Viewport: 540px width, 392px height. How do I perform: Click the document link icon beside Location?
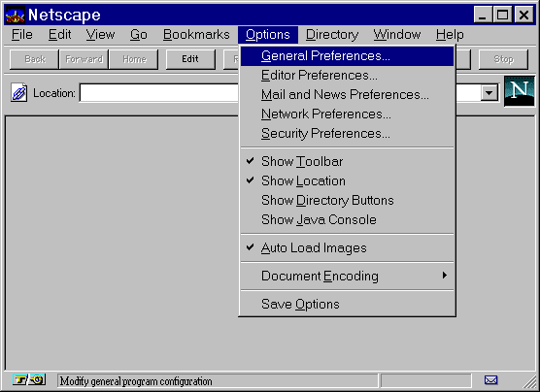pos(19,92)
